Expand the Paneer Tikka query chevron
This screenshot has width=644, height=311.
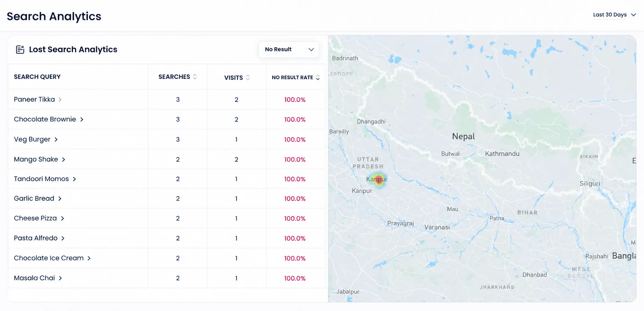(x=60, y=100)
